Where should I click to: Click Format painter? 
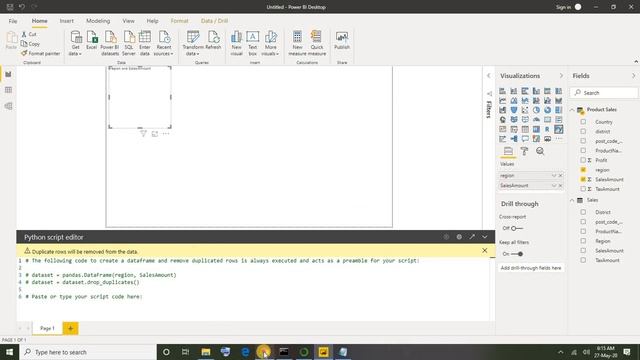point(40,53)
